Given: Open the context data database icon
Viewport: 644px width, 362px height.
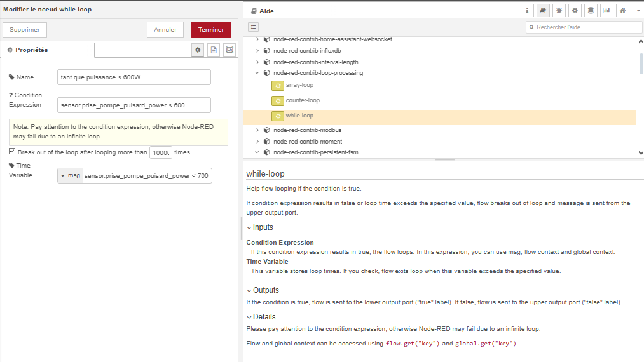Looking at the screenshot, I should (591, 11).
